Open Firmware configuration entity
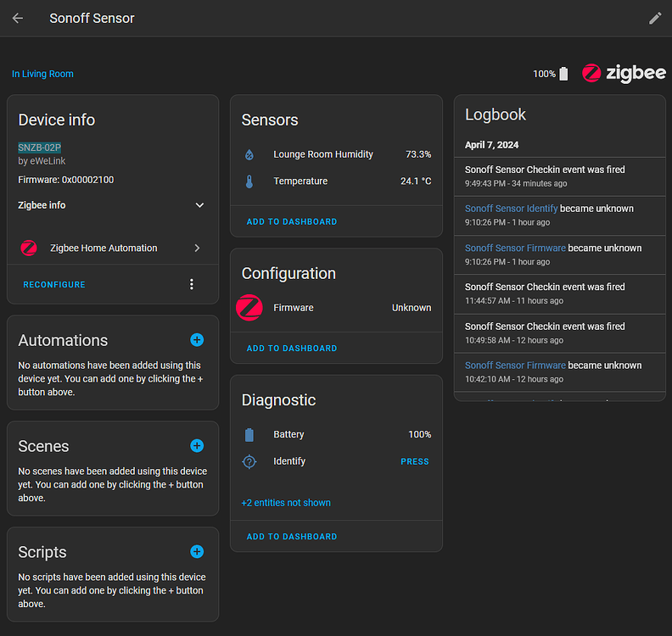This screenshot has height=636, width=672. [337, 308]
